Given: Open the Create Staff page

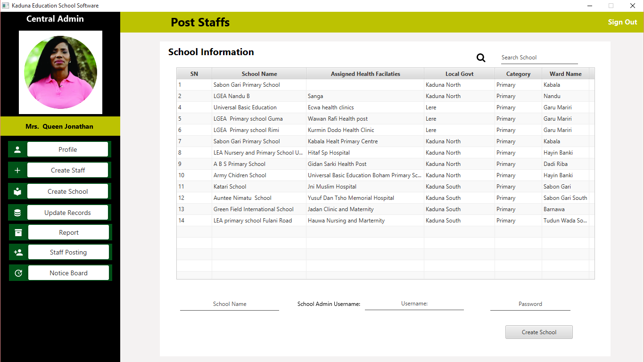Looking at the screenshot, I should click(x=68, y=170).
